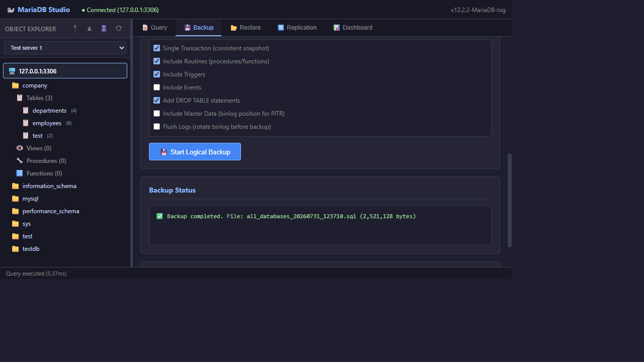Click the Tables (3) notebook icon

20,98
